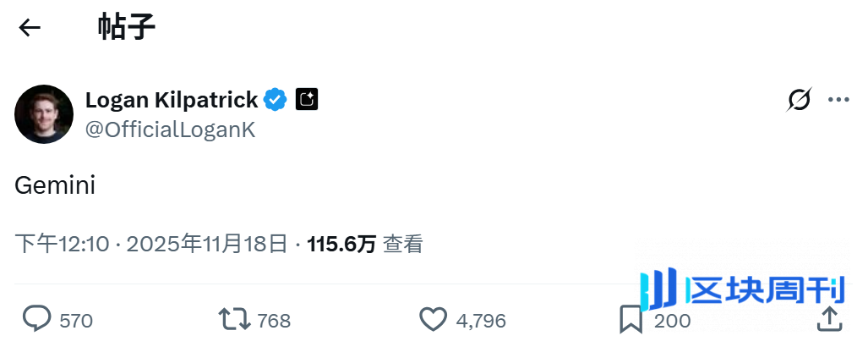The image size is (868, 347).
Task: Click the 帖子 page heading
Action: [x=126, y=28]
